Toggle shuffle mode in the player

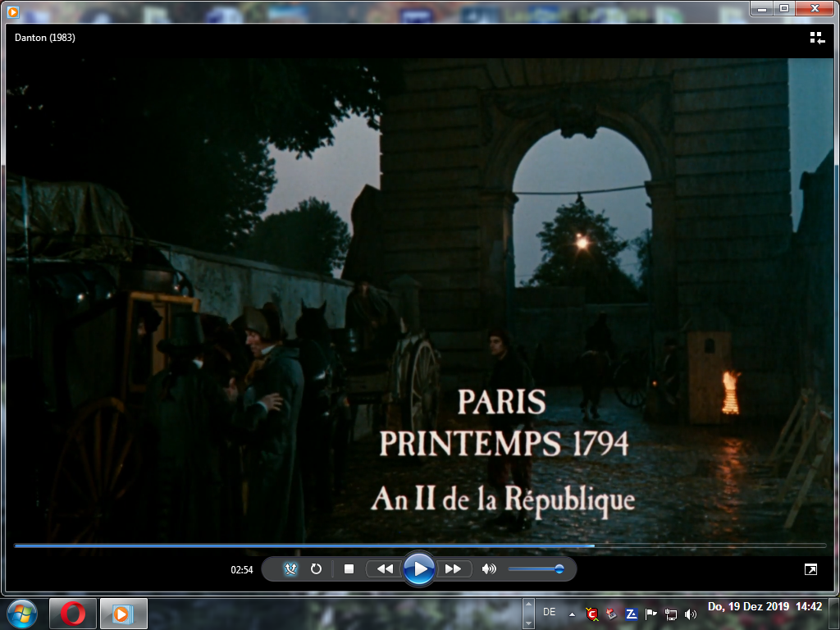coord(291,568)
